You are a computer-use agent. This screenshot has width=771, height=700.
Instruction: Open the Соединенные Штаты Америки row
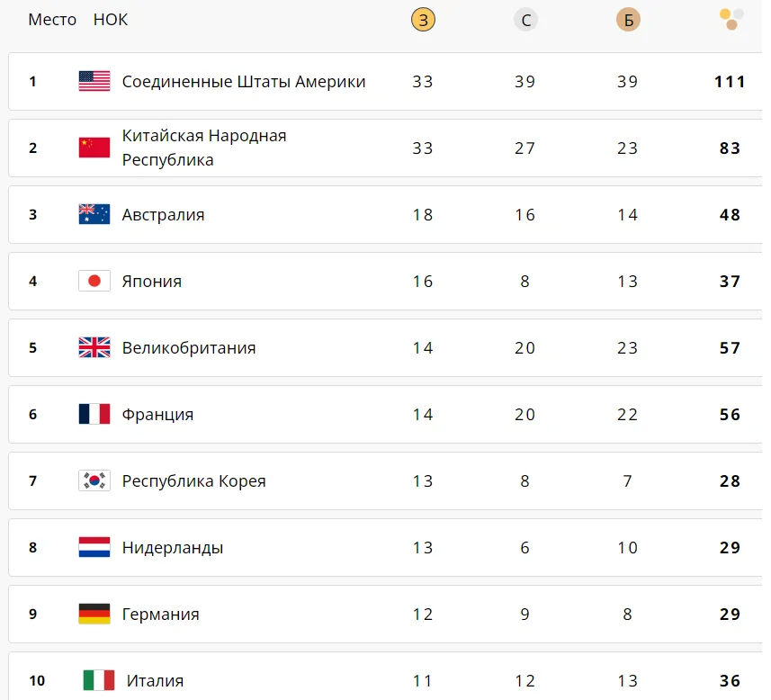point(385,81)
